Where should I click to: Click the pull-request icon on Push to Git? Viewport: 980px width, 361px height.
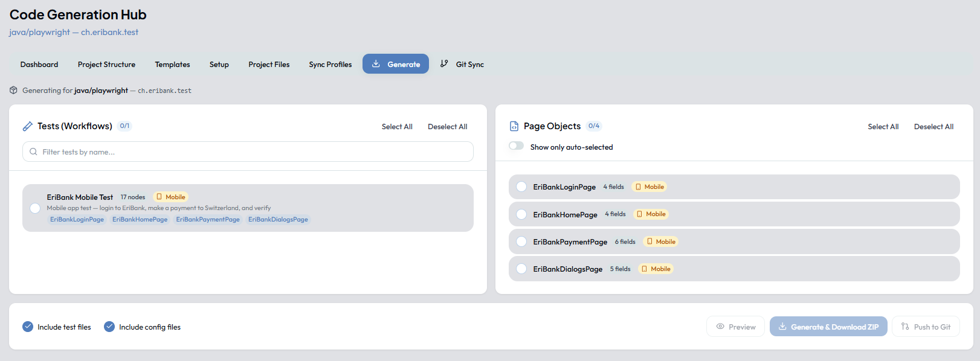pyautogui.click(x=905, y=327)
